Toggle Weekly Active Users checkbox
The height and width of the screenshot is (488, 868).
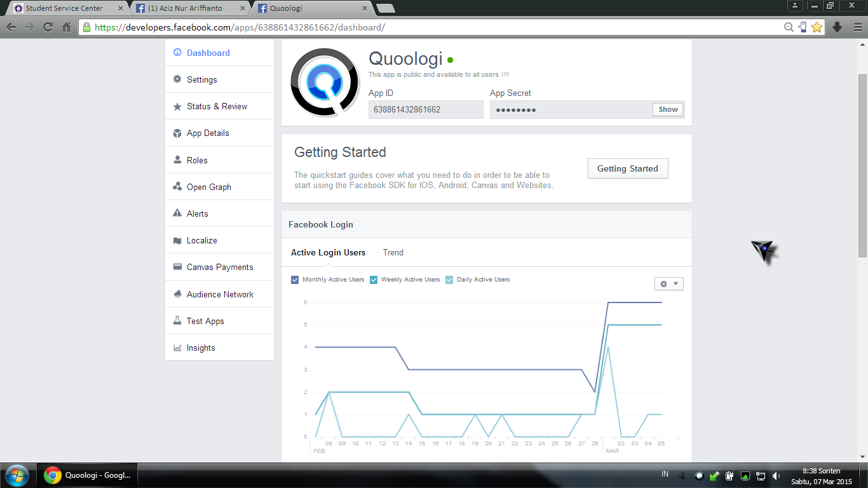point(374,280)
